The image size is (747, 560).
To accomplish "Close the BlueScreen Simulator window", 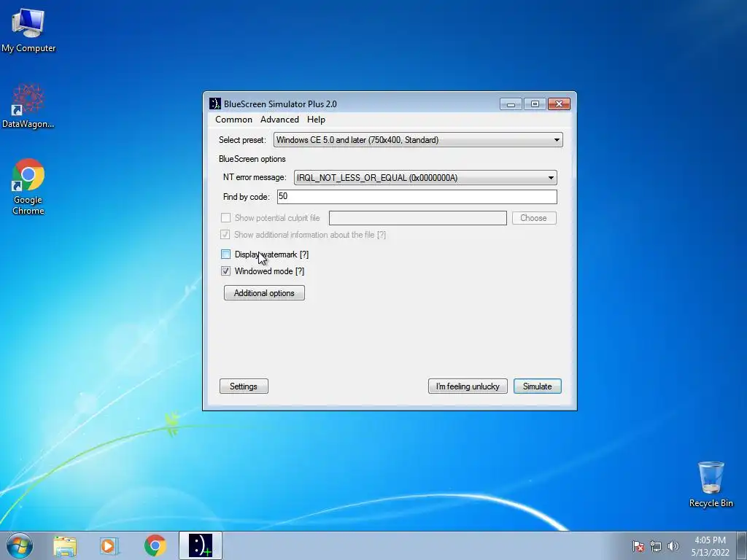I will (x=559, y=104).
